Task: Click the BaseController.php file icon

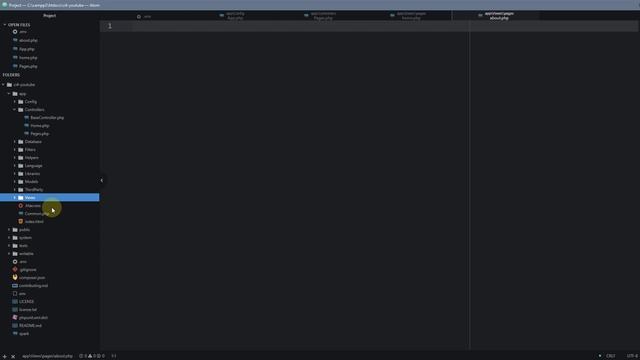Action: (x=27, y=118)
